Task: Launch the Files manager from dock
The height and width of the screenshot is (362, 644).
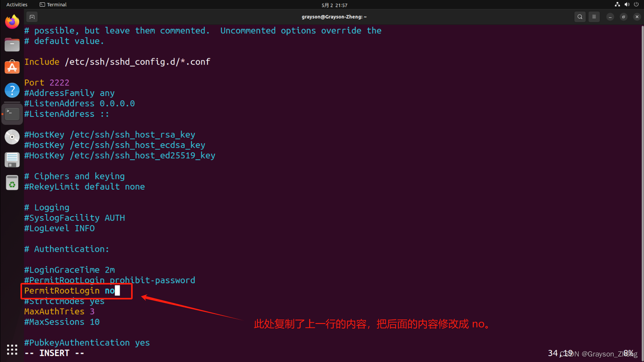Action: tap(12, 44)
